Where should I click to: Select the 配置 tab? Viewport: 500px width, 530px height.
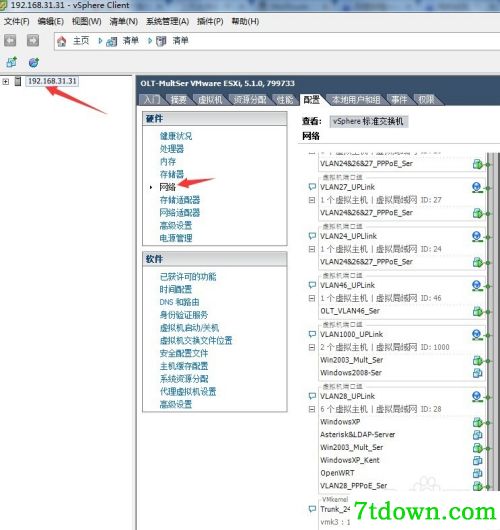311,100
